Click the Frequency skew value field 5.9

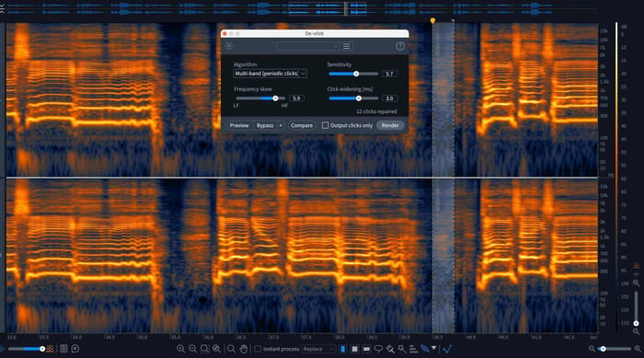(x=296, y=98)
